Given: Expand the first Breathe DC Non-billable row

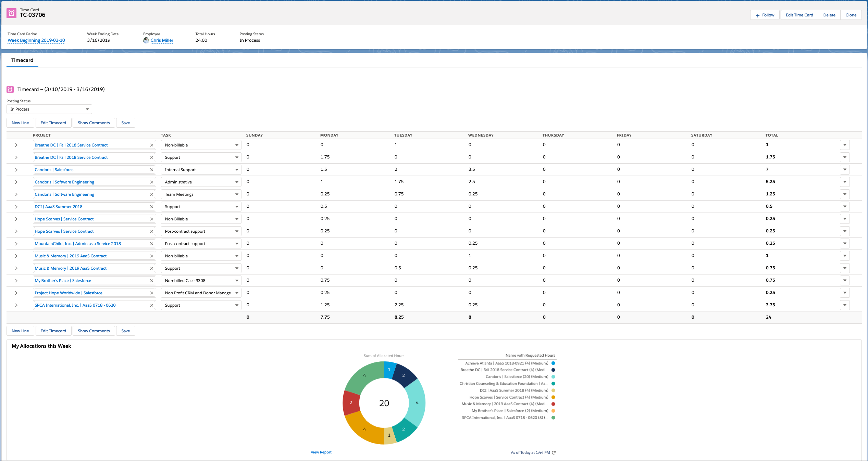Looking at the screenshot, I should (x=16, y=145).
